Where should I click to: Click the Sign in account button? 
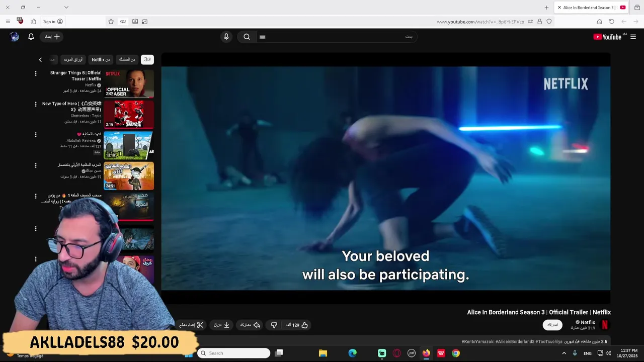[x=53, y=22]
